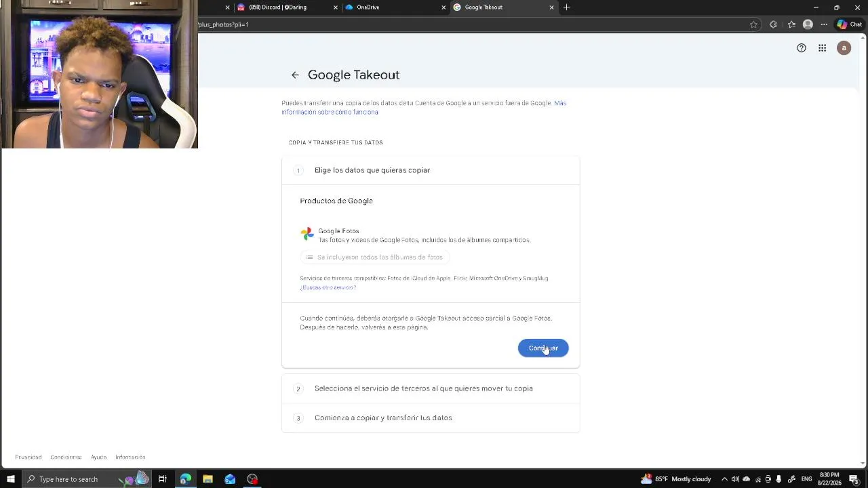Click the Información footer link
The height and width of the screenshot is (488, 868).
pyautogui.click(x=130, y=457)
